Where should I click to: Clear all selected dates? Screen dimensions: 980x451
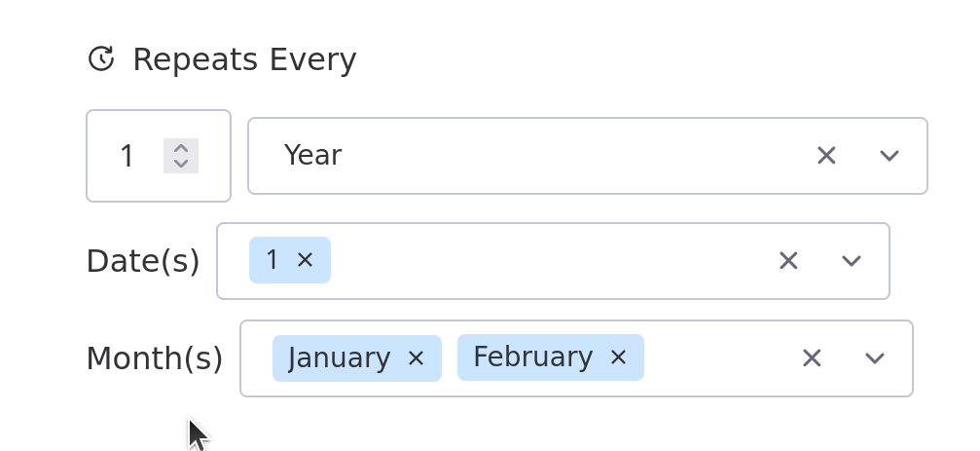788,260
